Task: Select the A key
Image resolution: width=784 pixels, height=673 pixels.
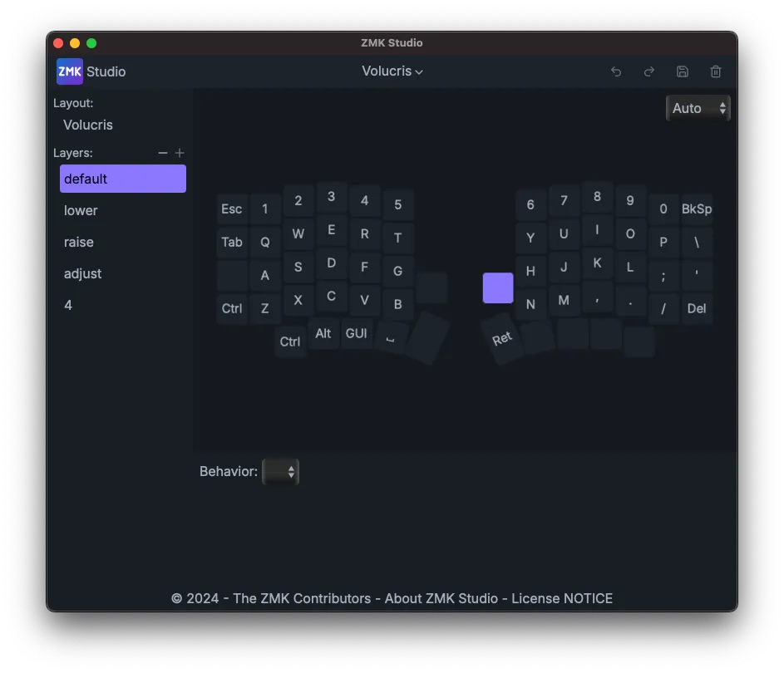Action: [x=265, y=275]
